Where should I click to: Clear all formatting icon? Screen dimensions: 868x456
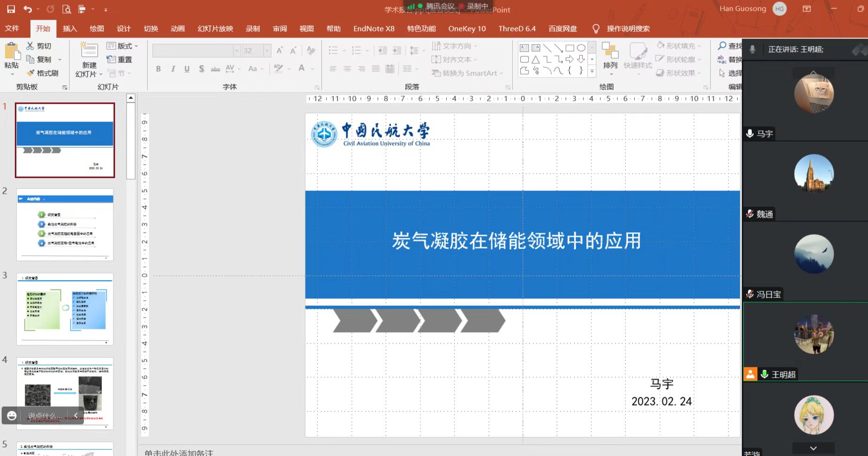311,50
